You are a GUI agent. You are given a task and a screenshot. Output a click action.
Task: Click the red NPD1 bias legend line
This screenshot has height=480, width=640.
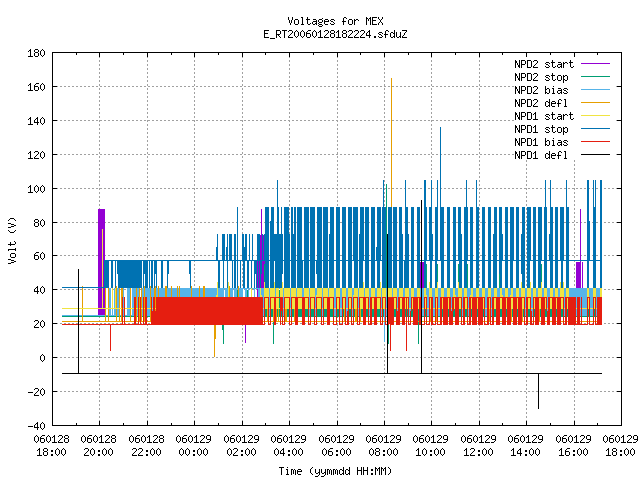pyautogui.click(x=596, y=142)
